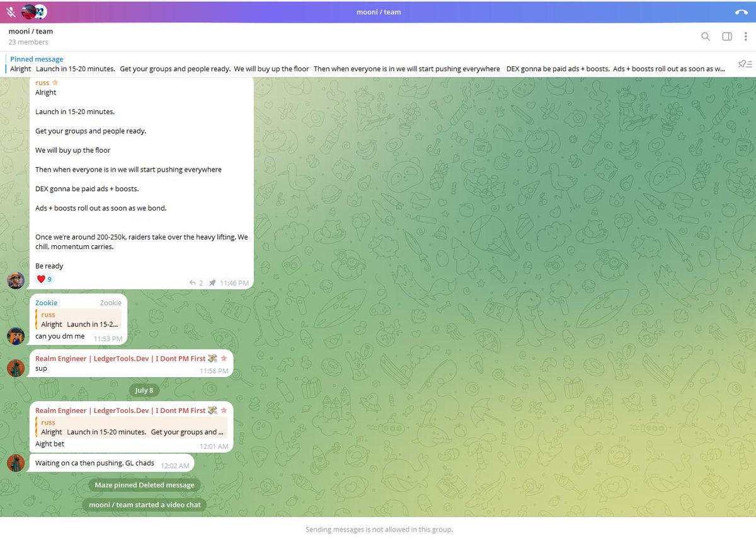Image resolution: width=756 pixels, height=541 pixels.
Task: Open Zookie's sender name
Action: (46, 303)
